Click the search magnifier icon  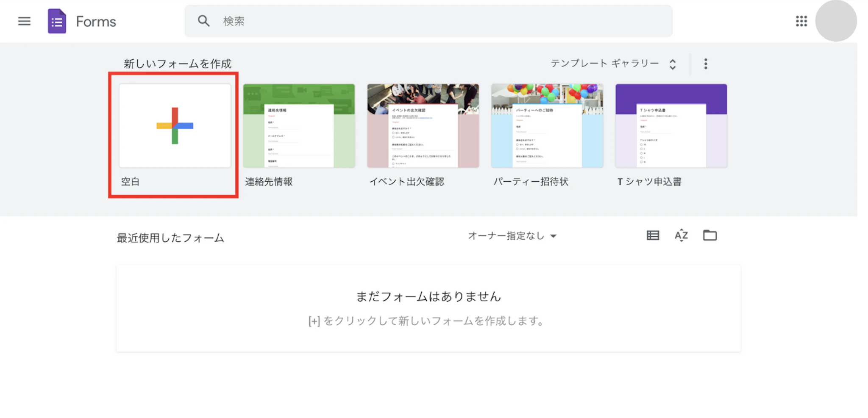point(204,20)
